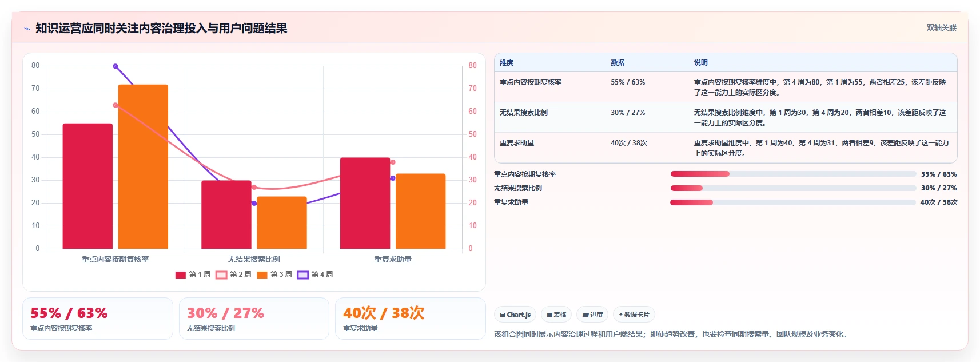Click the 无结果搜索比例 progress label

[518, 188]
